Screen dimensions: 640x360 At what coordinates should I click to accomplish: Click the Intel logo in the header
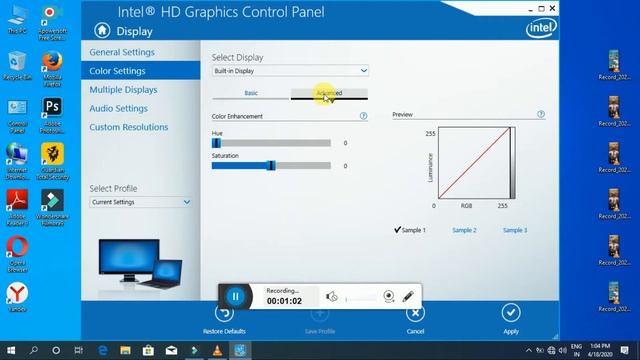(541, 29)
